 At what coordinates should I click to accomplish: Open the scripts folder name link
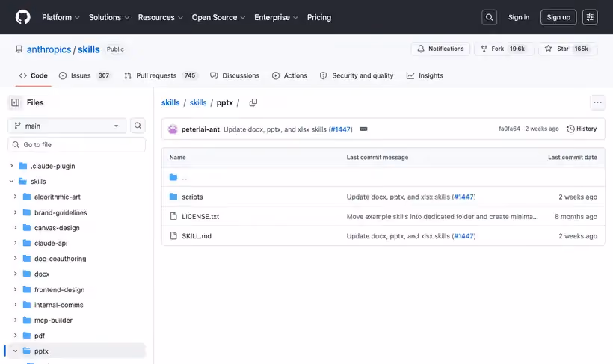(192, 197)
